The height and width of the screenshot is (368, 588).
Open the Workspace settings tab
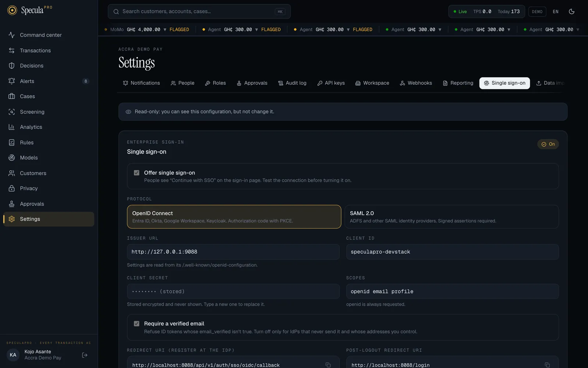tap(372, 83)
